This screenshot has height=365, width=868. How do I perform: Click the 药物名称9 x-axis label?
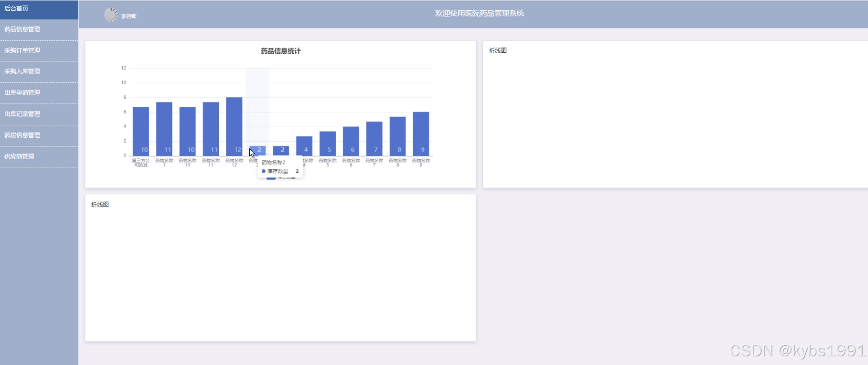tap(421, 163)
